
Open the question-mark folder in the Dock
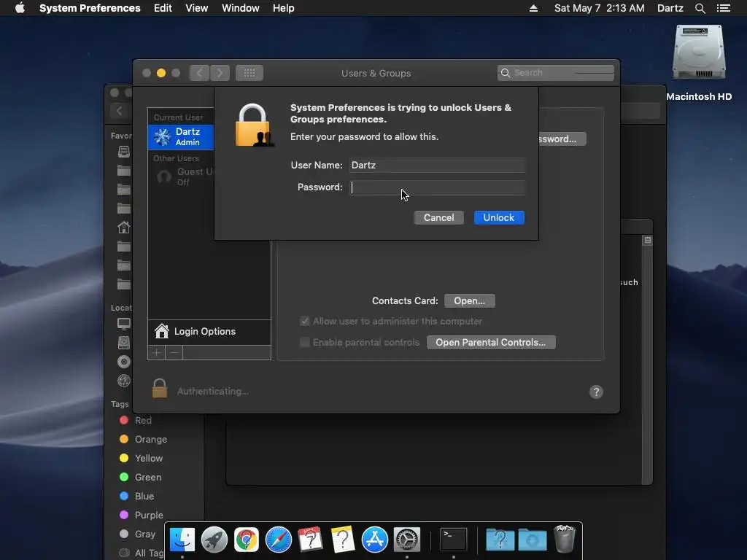(x=500, y=540)
